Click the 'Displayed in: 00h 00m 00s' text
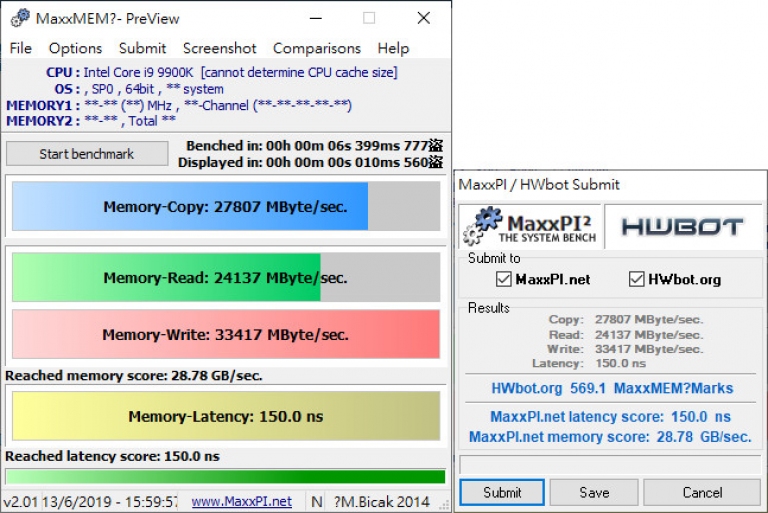Viewport: 768px width, 513px height. [311, 162]
